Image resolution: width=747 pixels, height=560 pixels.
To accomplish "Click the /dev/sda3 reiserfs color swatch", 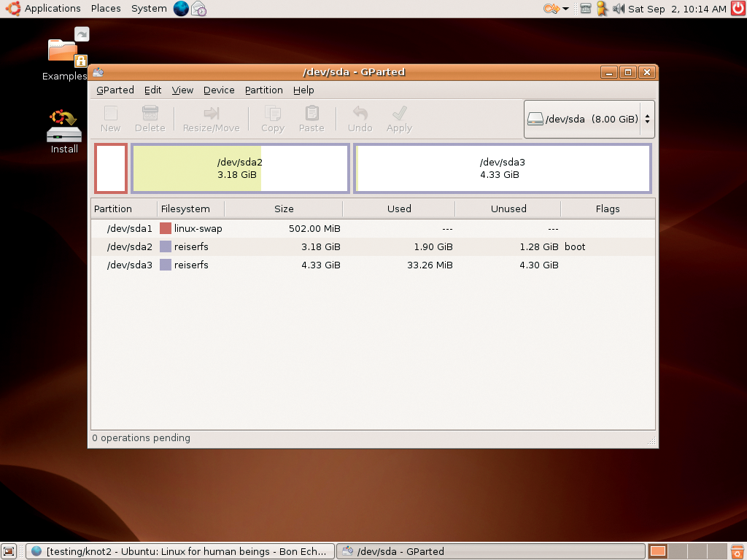I will tap(166, 265).
